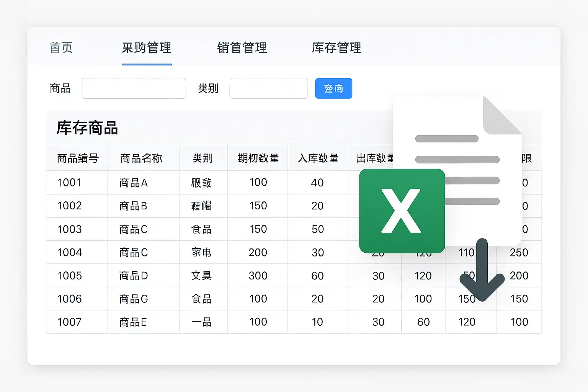This screenshot has height=392, width=588.
Task: Click 60 inbound quantity in row 1005
Action: point(317,276)
